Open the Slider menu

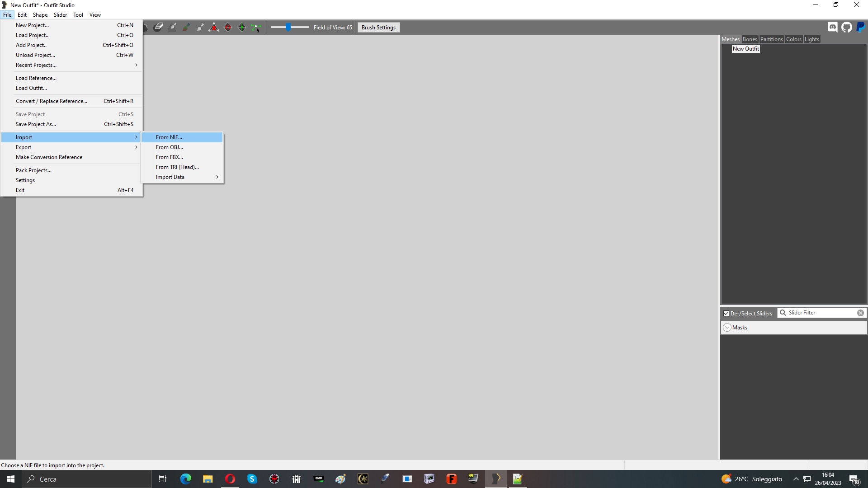click(60, 15)
